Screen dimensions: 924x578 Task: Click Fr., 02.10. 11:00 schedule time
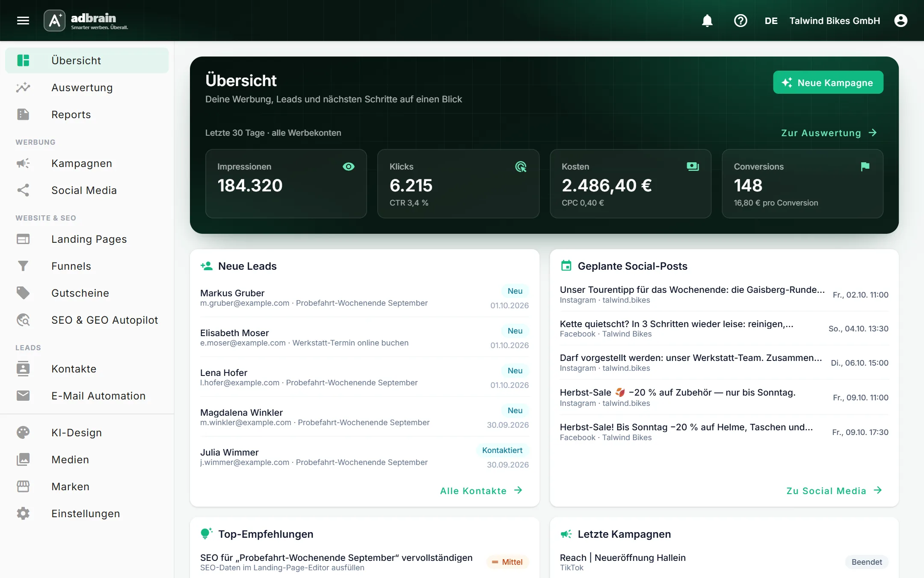(861, 295)
